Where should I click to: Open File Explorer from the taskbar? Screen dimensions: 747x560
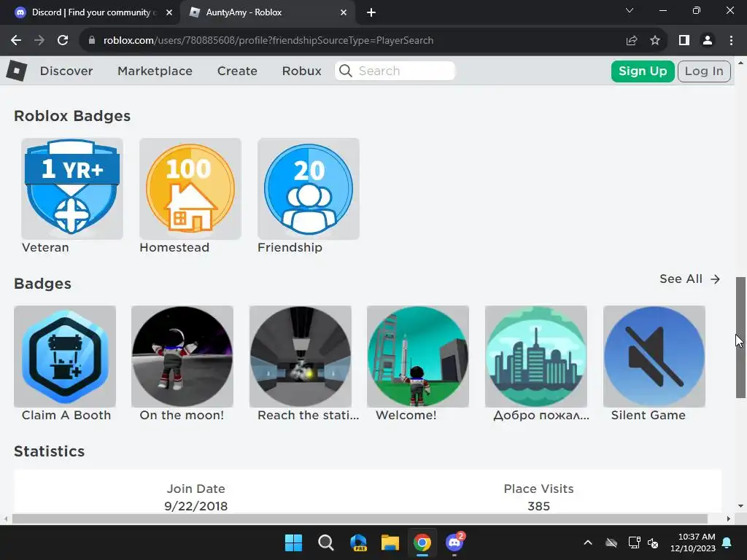pyautogui.click(x=390, y=542)
